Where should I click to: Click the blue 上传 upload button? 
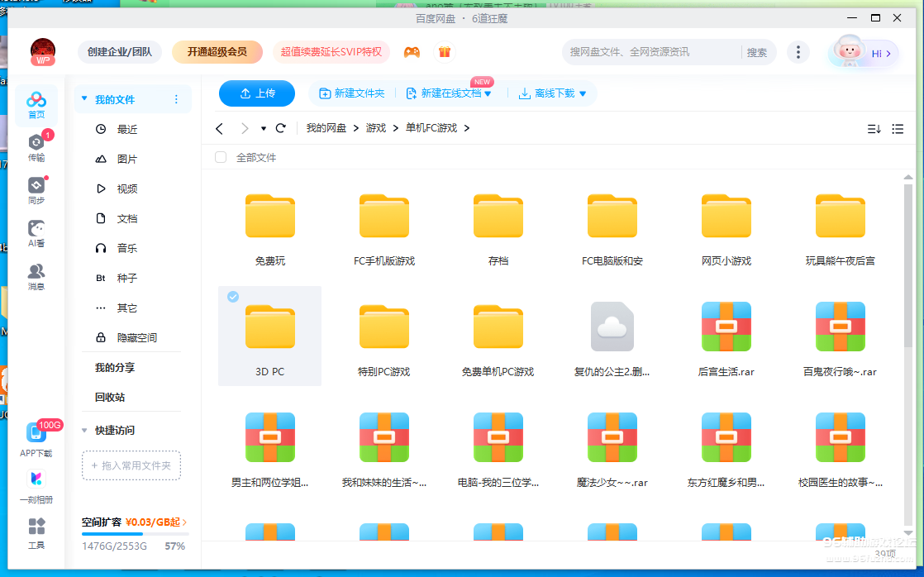coord(257,93)
